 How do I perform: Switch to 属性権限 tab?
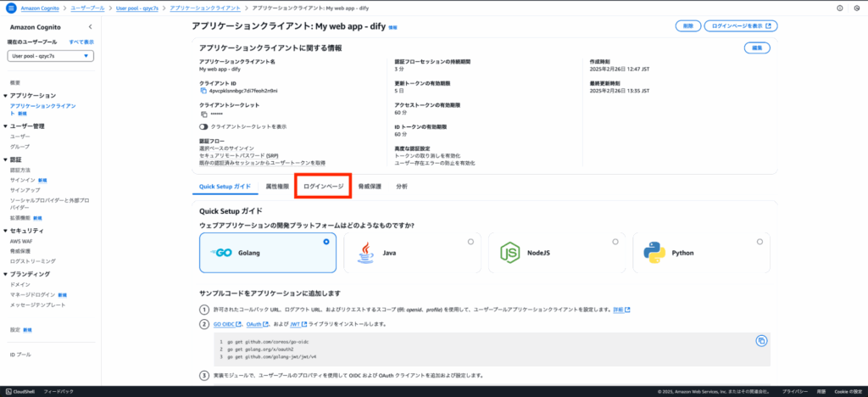click(277, 187)
